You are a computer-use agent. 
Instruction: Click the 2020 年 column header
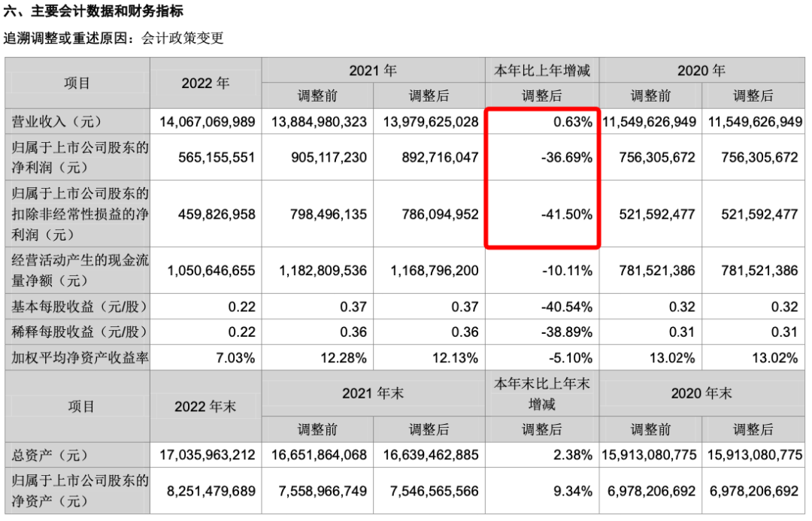tap(701, 70)
